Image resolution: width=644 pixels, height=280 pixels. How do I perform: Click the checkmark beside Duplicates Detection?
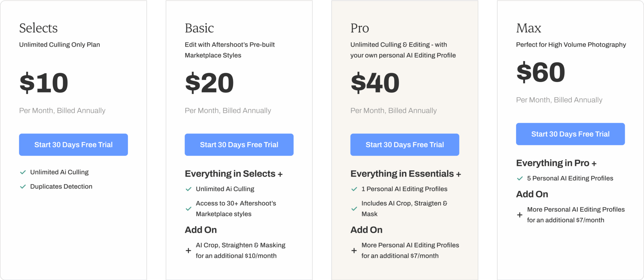[22, 186]
